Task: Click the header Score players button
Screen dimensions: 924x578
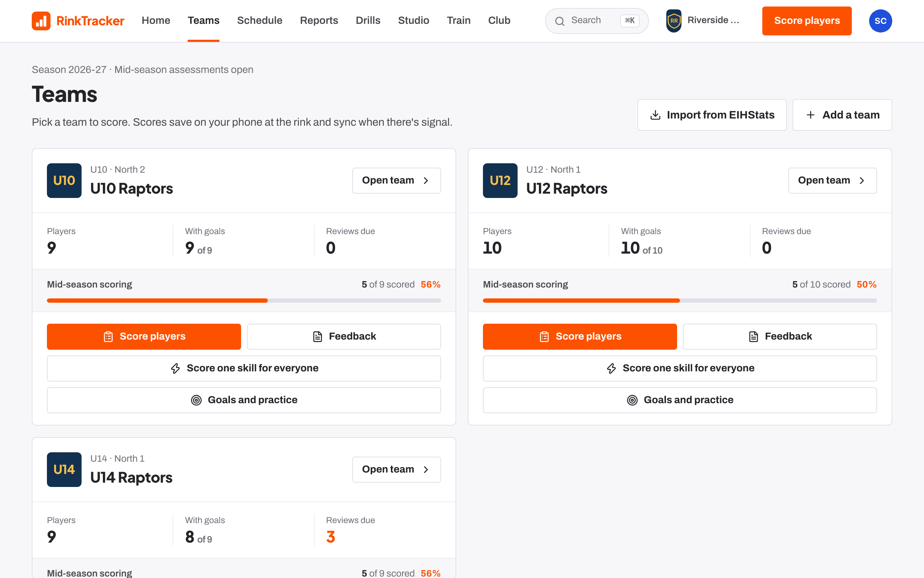Action: (807, 21)
